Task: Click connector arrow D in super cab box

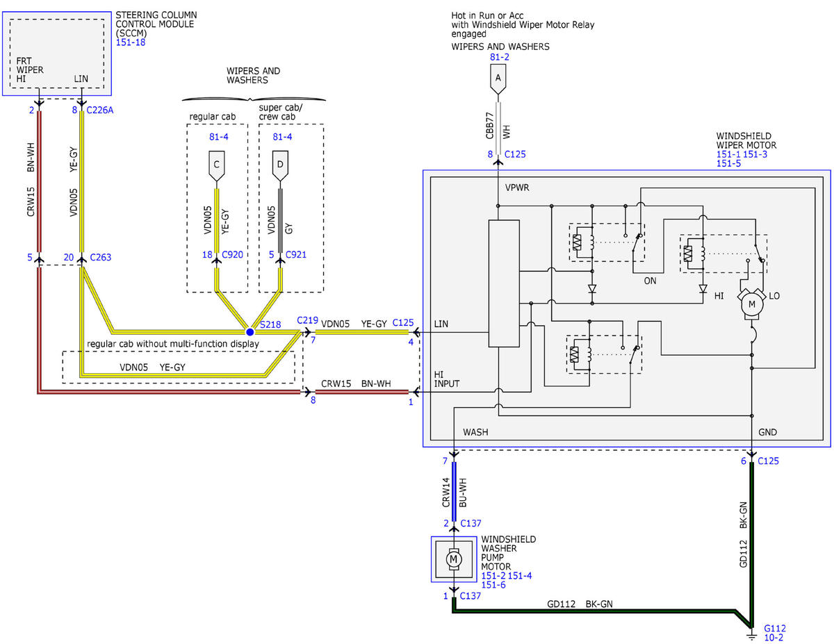Action: (281, 166)
